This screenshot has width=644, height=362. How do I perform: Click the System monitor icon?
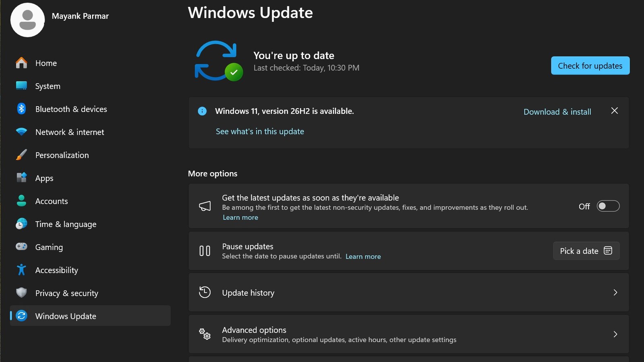click(x=21, y=86)
